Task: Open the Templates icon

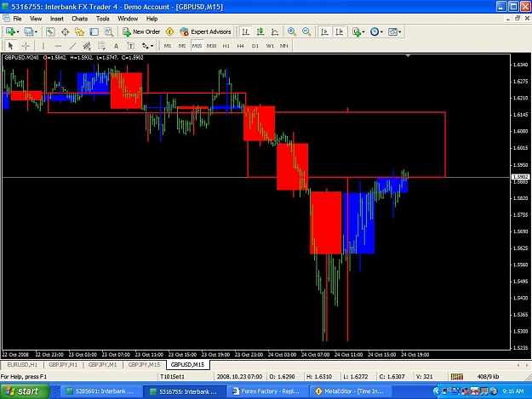Action: [392, 31]
